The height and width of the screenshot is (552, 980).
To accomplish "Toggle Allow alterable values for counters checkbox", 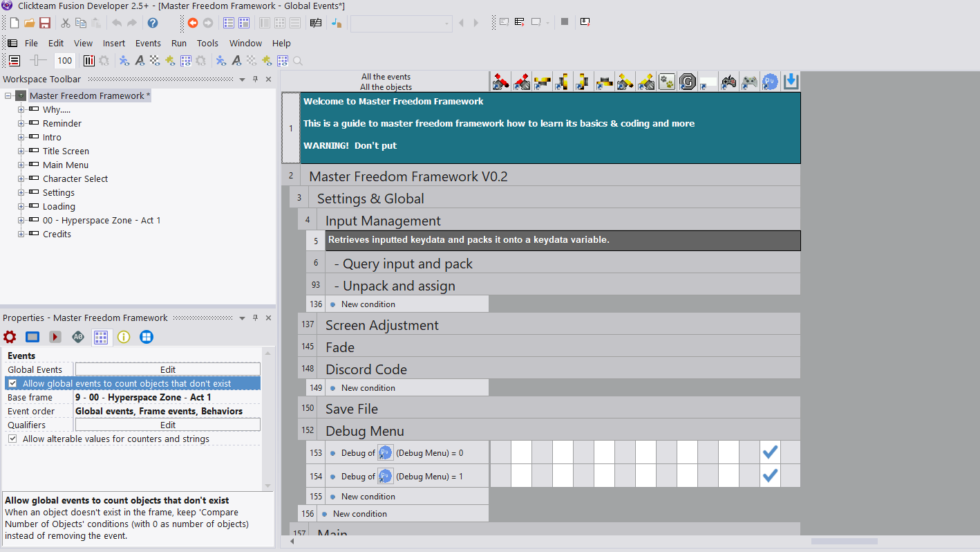I will (x=12, y=439).
